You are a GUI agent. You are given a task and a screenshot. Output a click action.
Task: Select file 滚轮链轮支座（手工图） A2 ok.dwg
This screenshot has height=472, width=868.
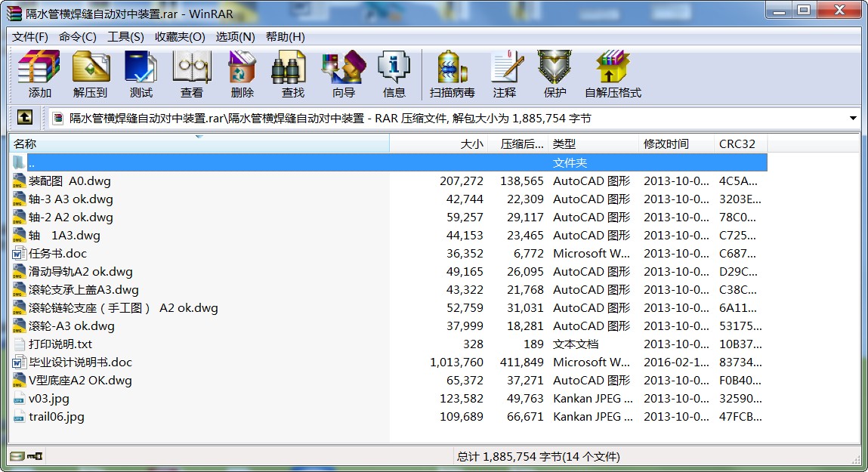[x=123, y=308]
